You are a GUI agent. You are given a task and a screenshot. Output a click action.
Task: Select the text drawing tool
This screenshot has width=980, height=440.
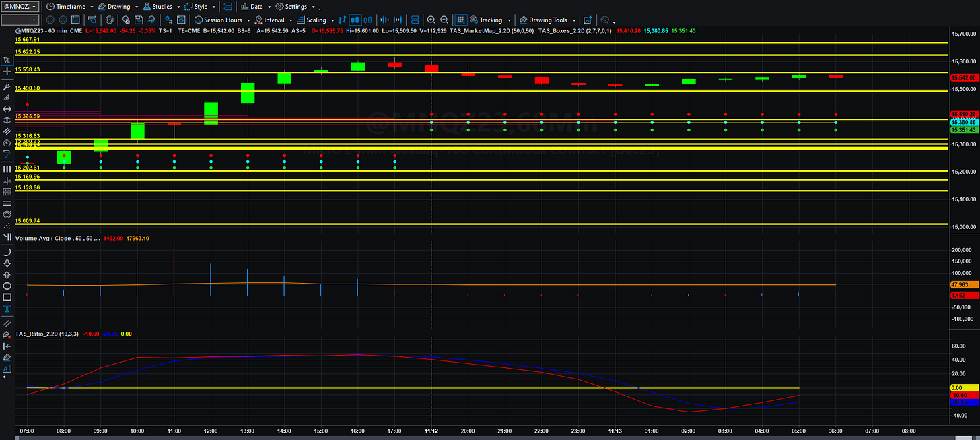pyautogui.click(x=7, y=308)
